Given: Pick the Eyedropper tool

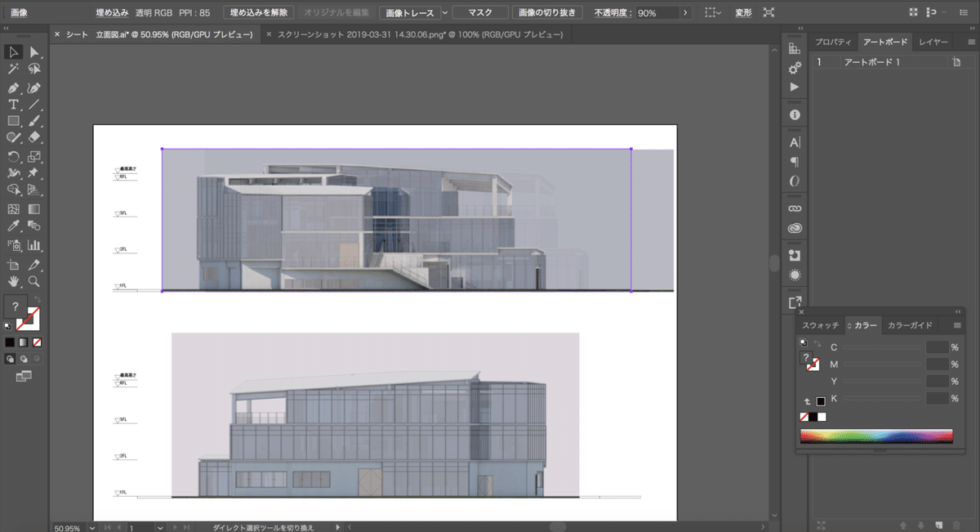Looking at the screenshot, I should coord(13,226).
